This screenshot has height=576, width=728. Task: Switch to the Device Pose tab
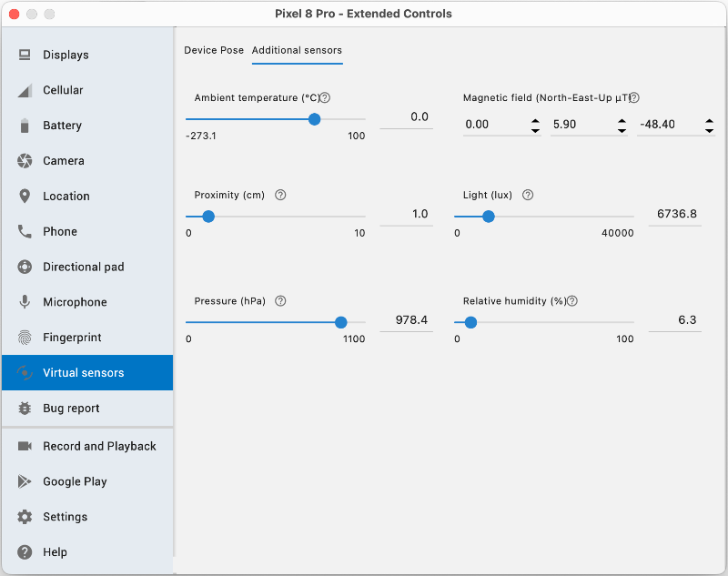click(214, 50)
